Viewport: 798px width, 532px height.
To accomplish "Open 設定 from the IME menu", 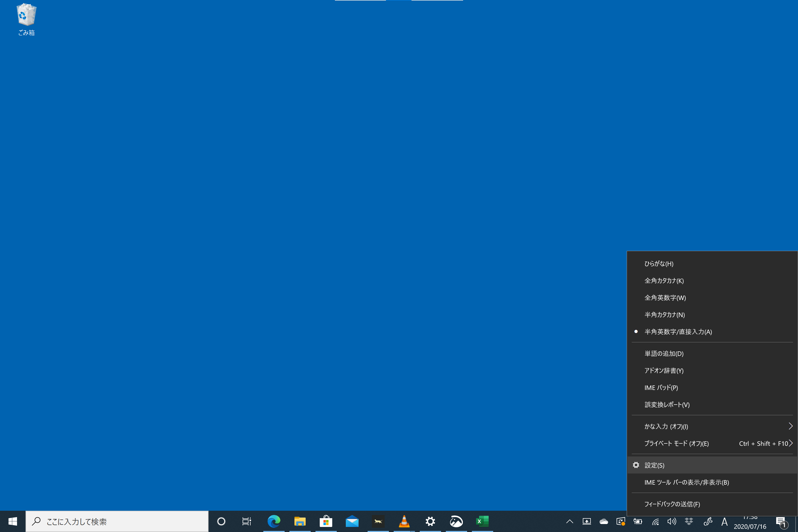I will coord(654,465).
